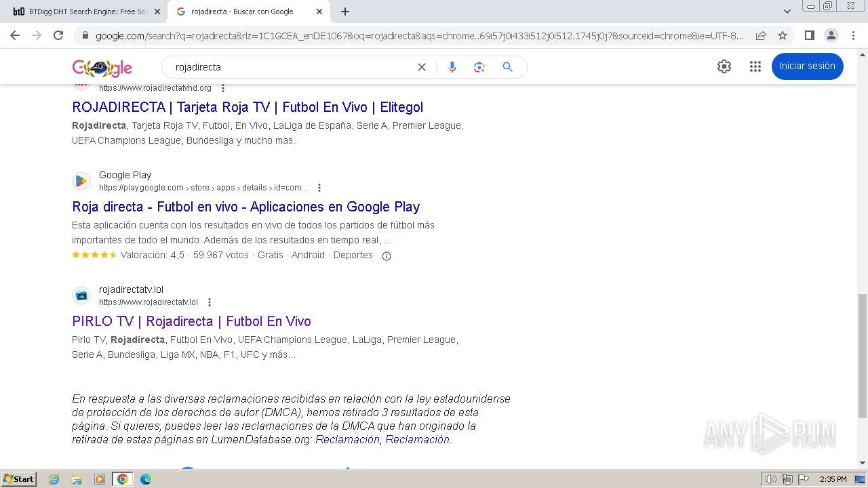Screen dimensions: 868x488
Task: Click the taskbar volume speaker icon
Action: (x=771, y=479)
